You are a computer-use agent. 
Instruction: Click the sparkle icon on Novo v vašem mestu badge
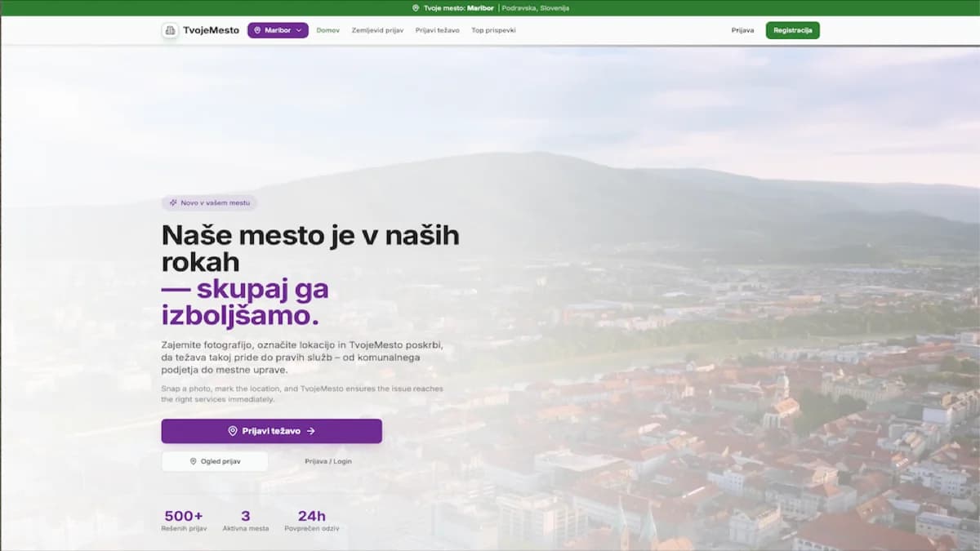point(171,201)
